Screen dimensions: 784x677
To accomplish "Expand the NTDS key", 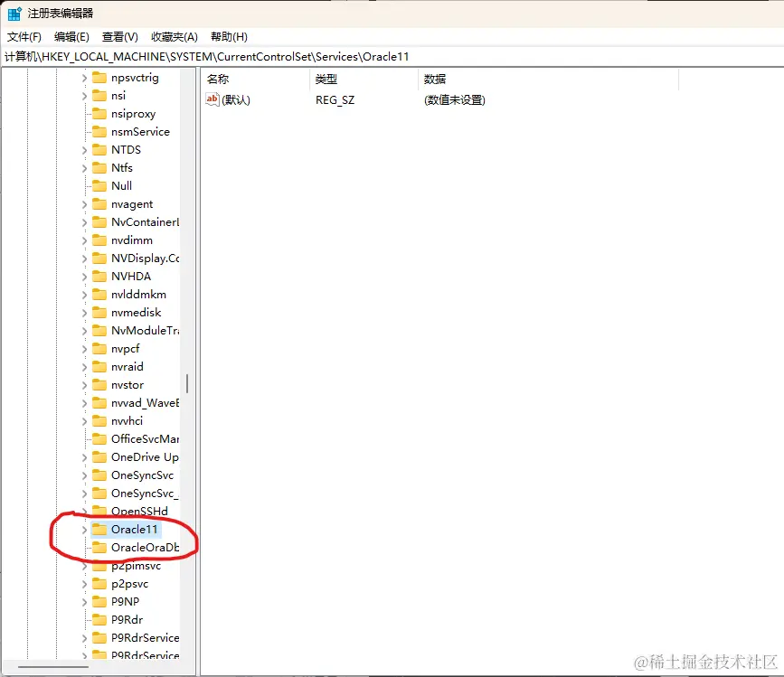I will coord(84,150).
